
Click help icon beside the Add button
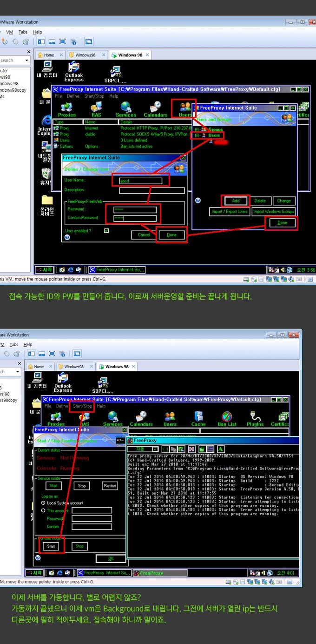point(198,201)
